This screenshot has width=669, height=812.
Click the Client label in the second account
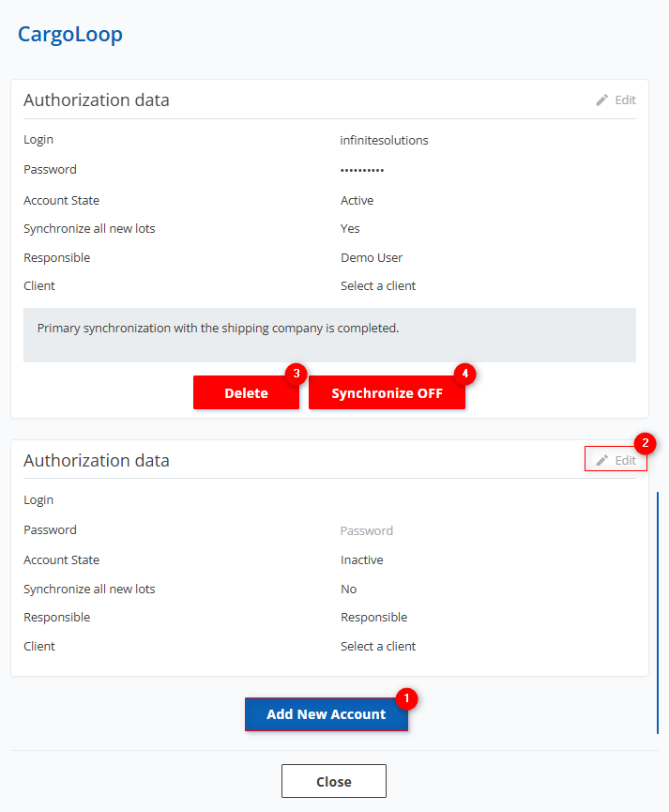click(38, 646)
